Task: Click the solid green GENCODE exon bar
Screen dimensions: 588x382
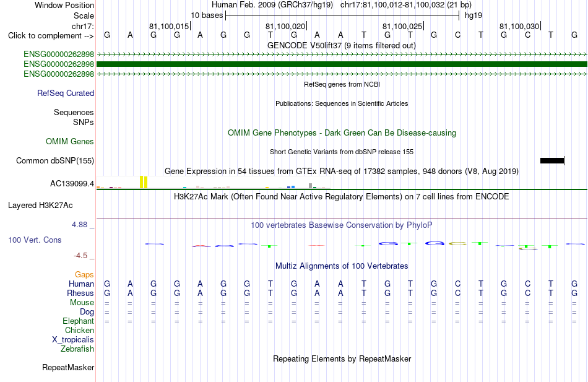Action: 342,64
